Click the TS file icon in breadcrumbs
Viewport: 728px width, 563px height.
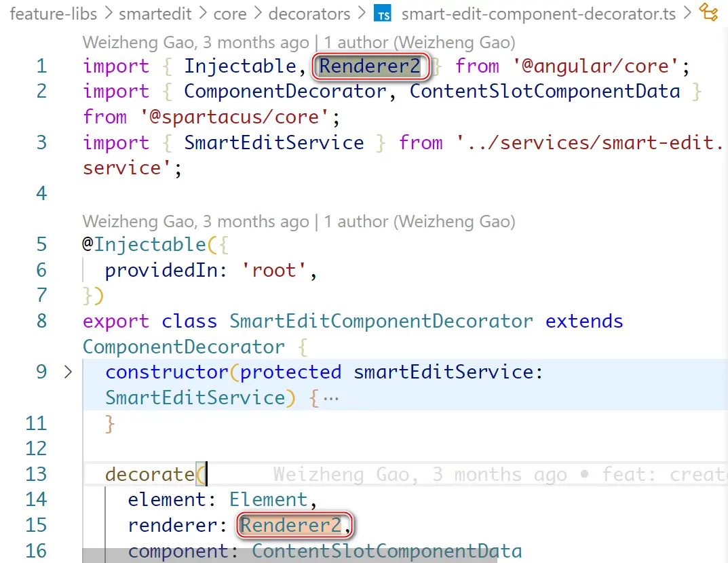(383, 13)
